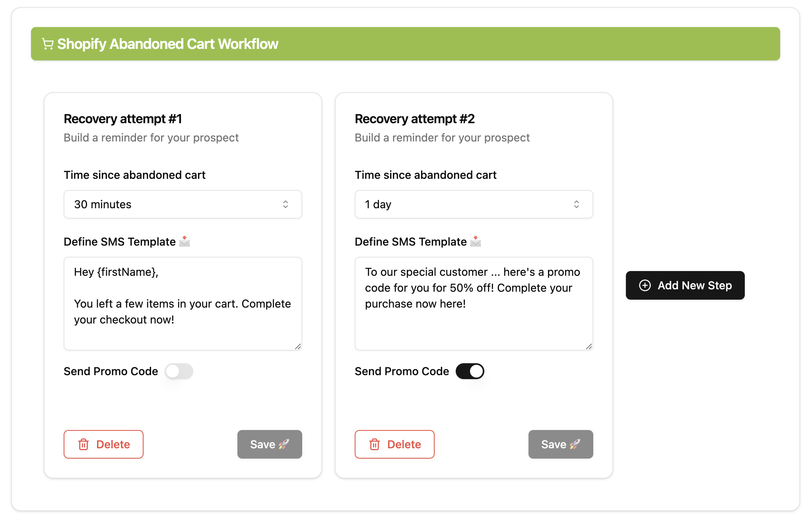This screenshot has height=523, width=812.
Task: Open the 30 minutes time dropdown
Action: pos(183,204)
